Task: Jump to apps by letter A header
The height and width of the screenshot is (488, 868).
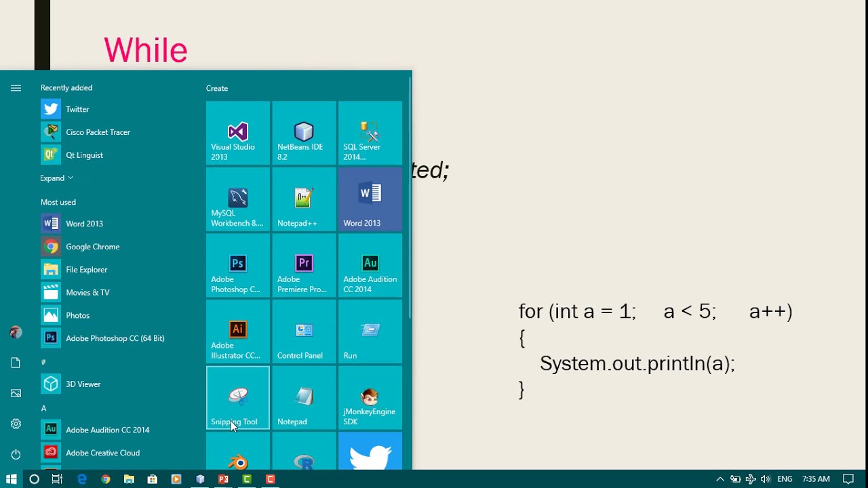Action: click(43, 409)
